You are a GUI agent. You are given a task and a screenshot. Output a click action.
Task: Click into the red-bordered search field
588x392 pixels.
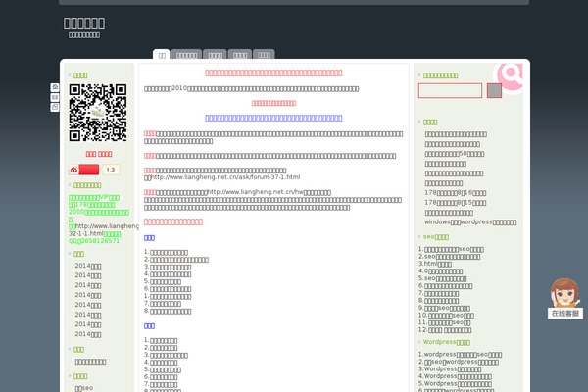pyautogui.click(x=450, y=91)
